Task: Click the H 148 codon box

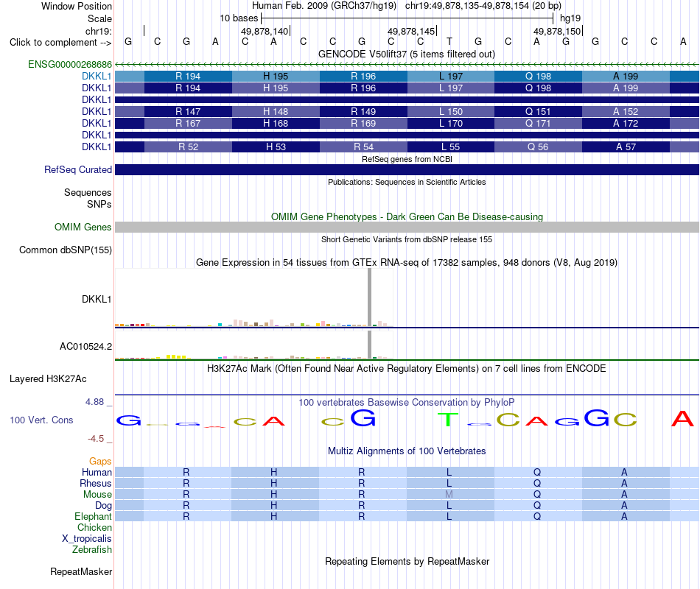Action: pos(276,112)
